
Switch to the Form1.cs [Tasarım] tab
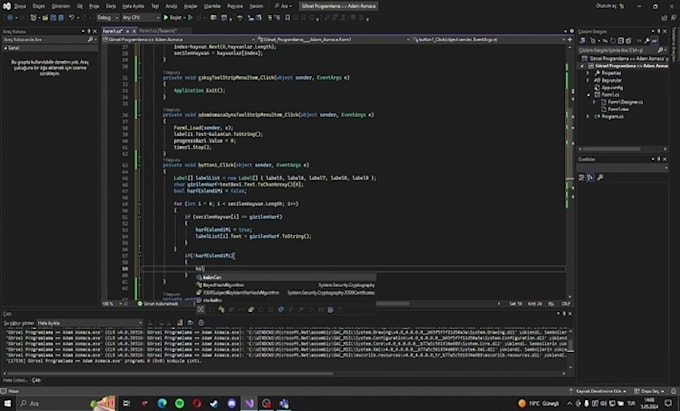[x=158, y=31]
